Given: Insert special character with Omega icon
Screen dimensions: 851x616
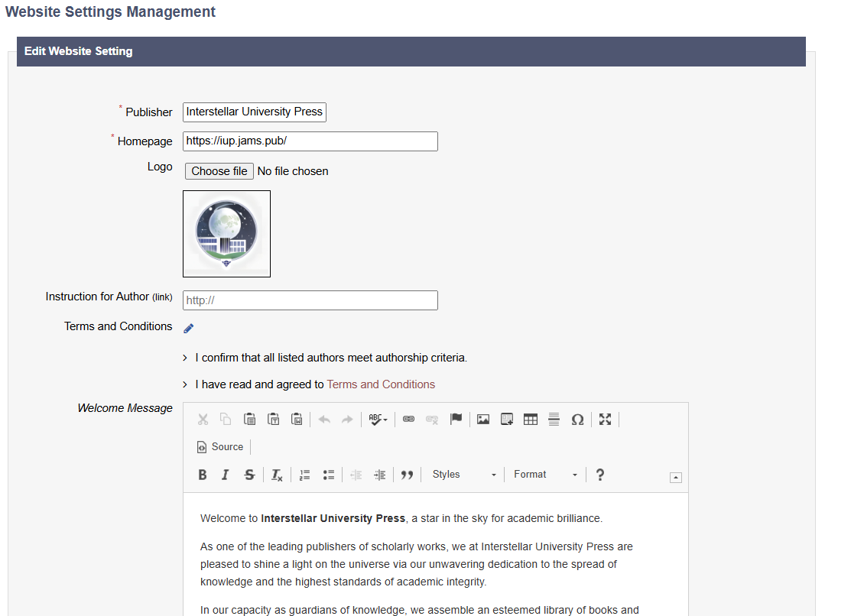Looking at the screenshot, I should point(577,419).
